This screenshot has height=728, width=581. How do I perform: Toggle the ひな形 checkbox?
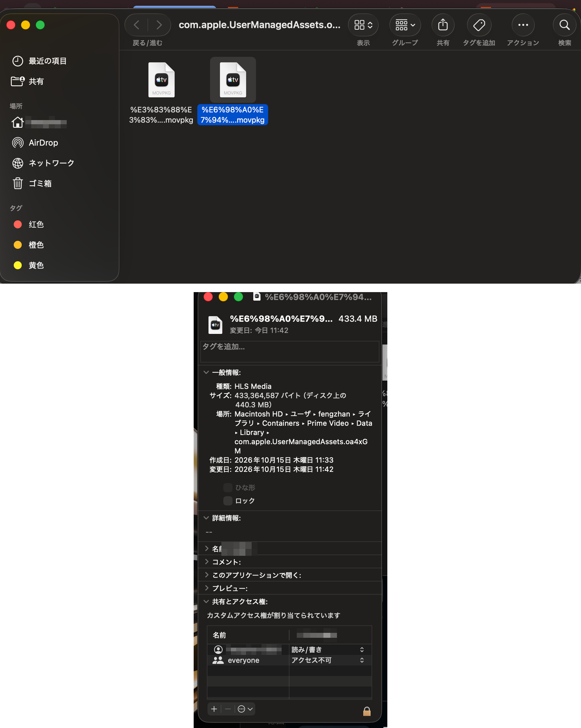point(228,488)
